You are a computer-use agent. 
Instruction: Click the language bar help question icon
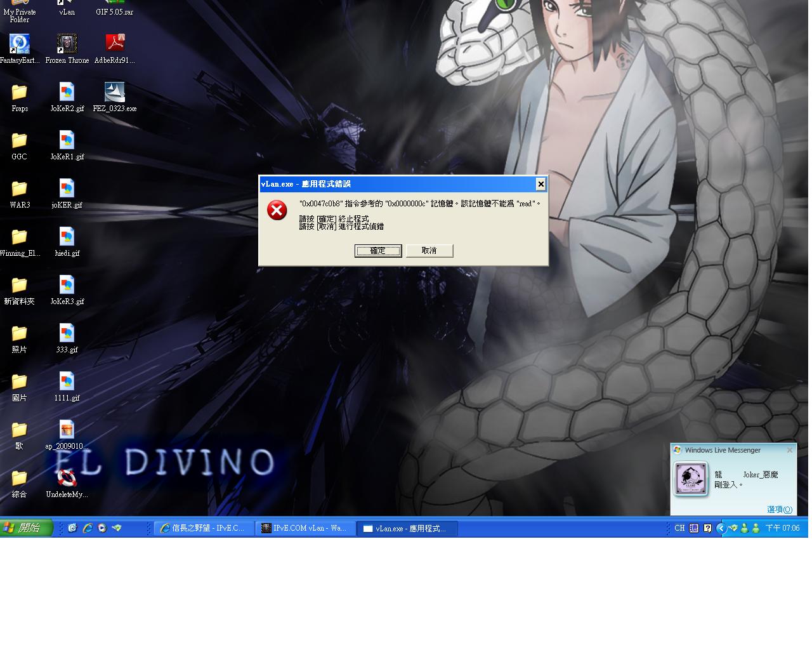(707, 528)
